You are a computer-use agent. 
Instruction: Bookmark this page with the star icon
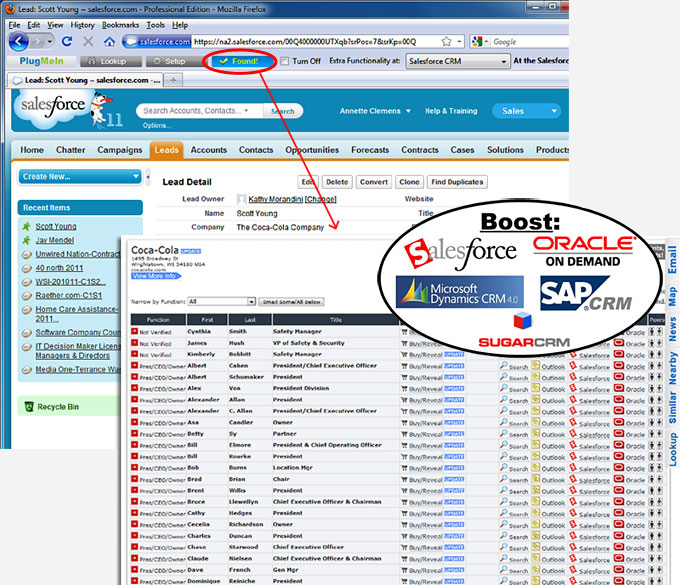click(x=446, y=42)
